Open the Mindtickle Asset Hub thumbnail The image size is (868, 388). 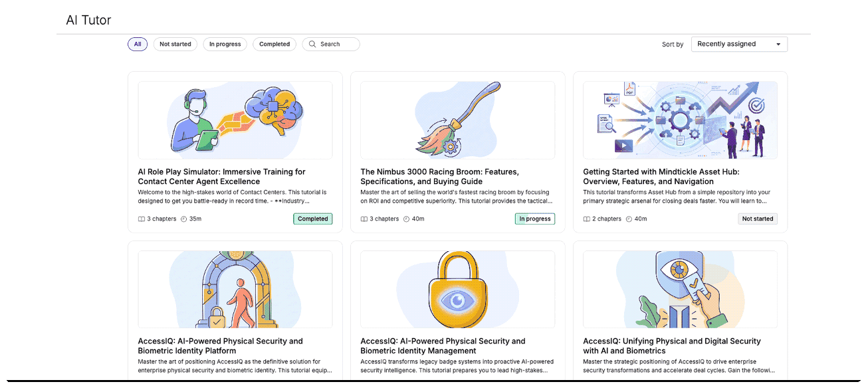680,120
